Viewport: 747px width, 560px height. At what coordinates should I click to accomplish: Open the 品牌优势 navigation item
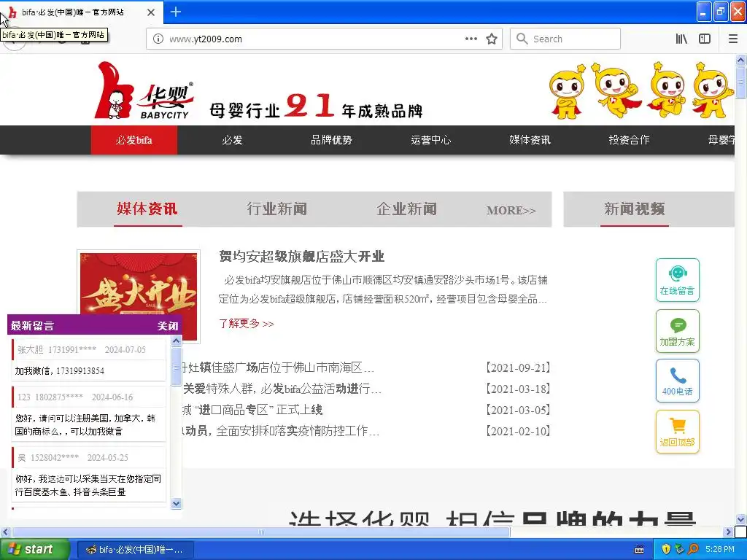(332, 140)
